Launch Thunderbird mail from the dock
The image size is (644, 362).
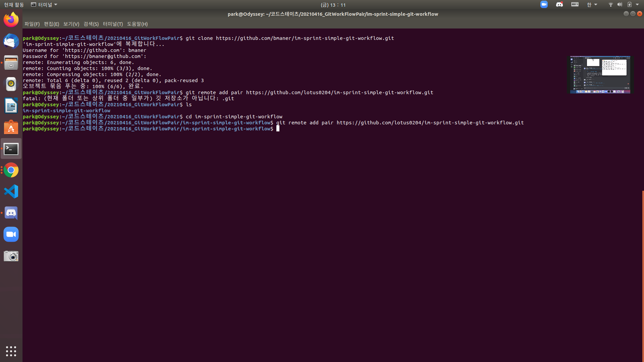pyautogui.click(x=11, y=41)
